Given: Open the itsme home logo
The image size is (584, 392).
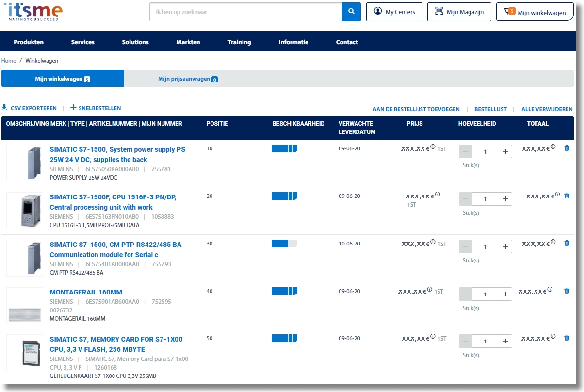Looking at the screenshot, I should click(33, 12).
